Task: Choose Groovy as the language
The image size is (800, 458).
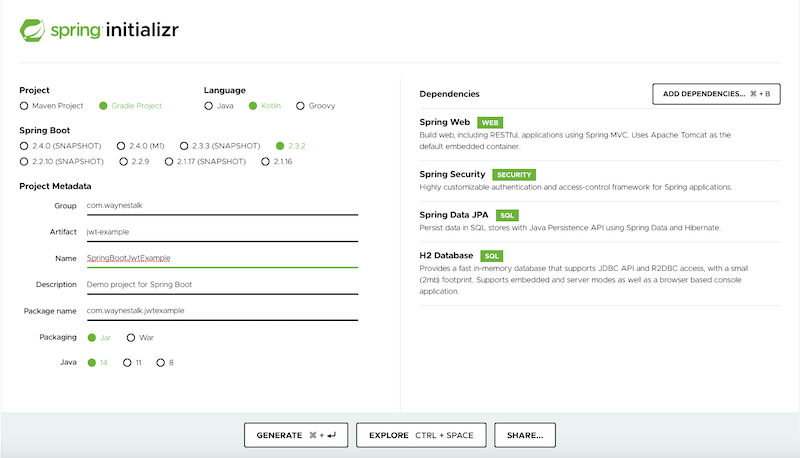Action: [x=300, y=106]
